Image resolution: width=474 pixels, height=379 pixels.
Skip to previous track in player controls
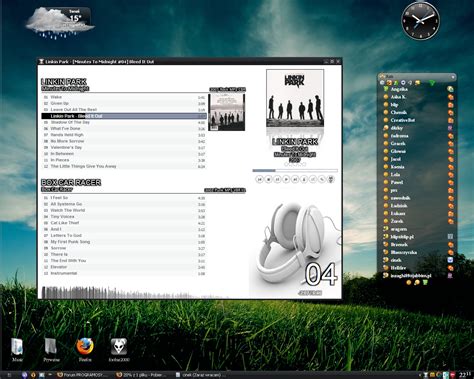[259, 179]
